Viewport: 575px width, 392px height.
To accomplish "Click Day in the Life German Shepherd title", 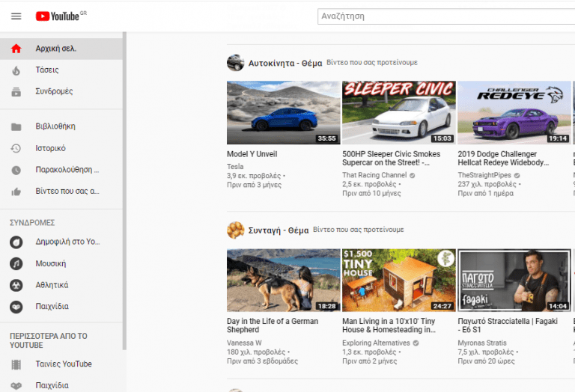I will (273, 325).
